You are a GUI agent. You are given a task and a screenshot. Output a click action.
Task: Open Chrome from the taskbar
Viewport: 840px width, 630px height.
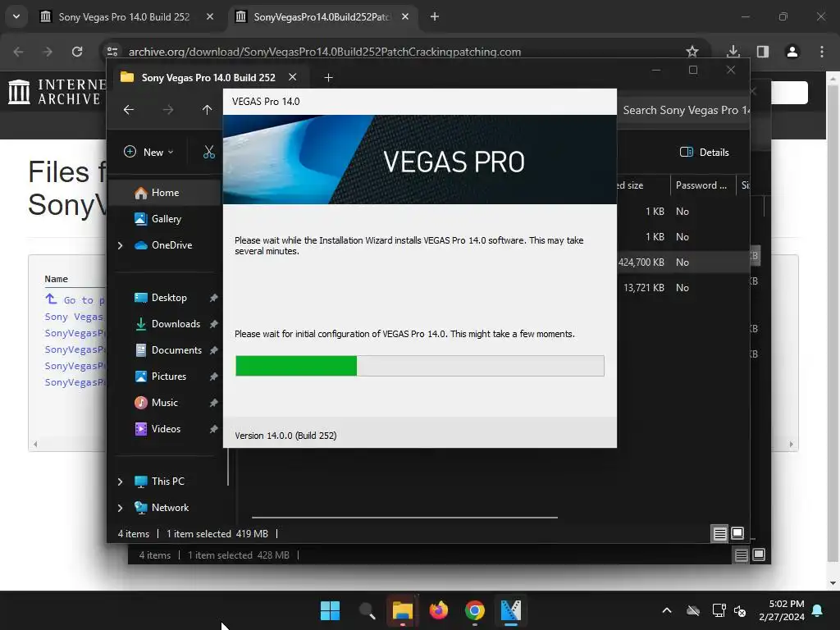click(475, 610)
